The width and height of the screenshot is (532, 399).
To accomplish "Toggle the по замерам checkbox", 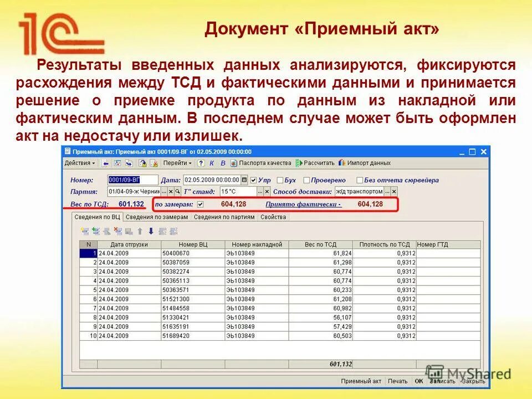I will pyautogui.click(x=200, y=205).
